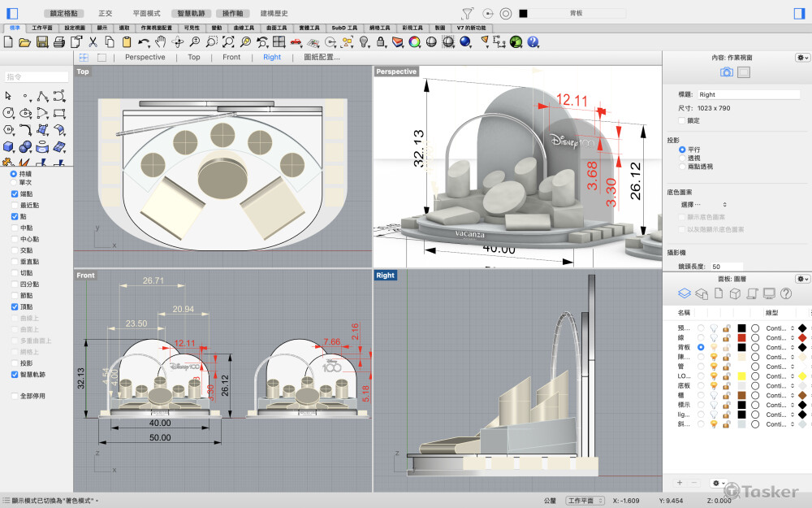The image size is (812, 508).
Task: Open the Layers panel icon
Action: [x=684, y=293]
